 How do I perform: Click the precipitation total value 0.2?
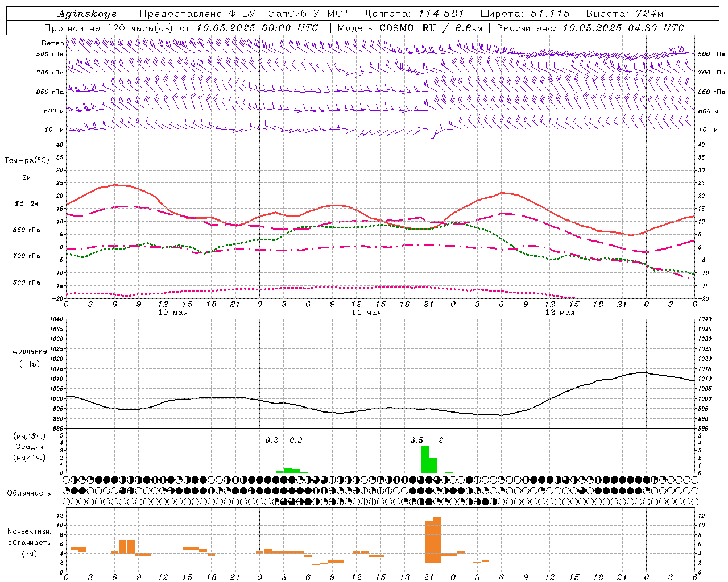pos(272,440)
